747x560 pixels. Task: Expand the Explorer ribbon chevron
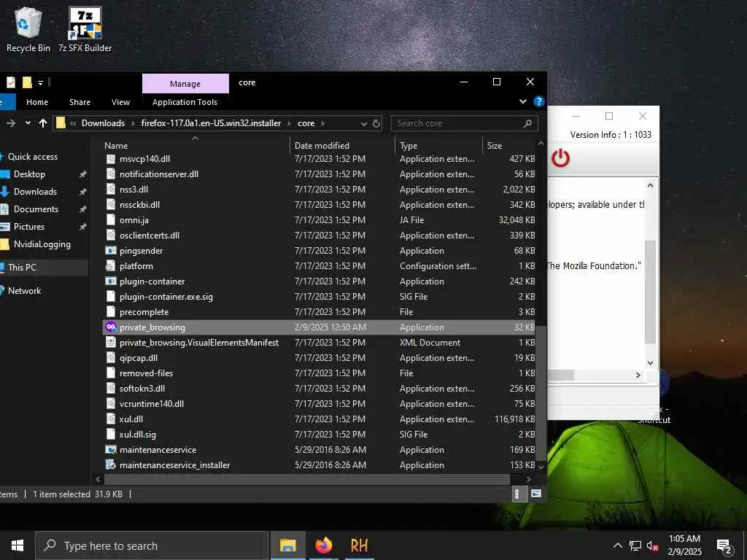coord(522,101)
